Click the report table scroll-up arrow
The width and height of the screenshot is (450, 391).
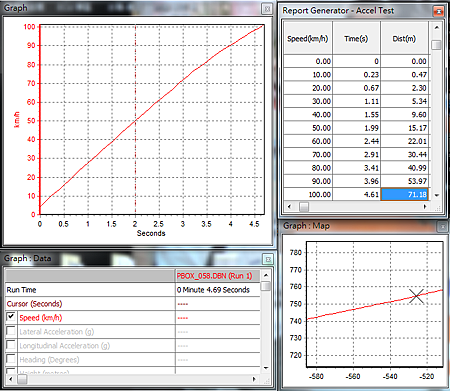(x=436, y=28)
